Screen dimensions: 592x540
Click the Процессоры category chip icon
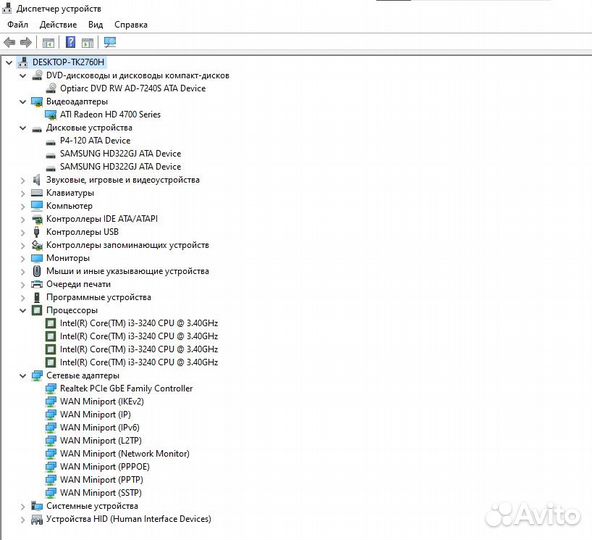pos(37,310)
